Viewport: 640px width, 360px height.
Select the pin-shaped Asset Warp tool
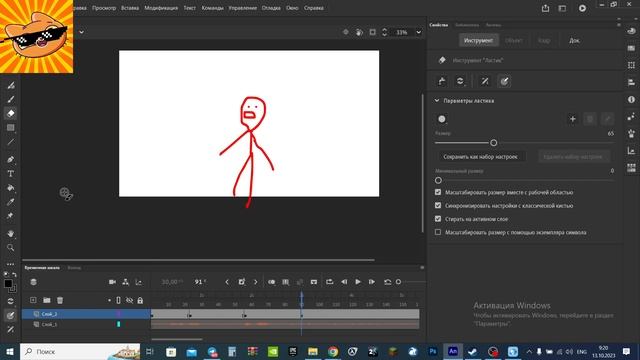point(11,216)
